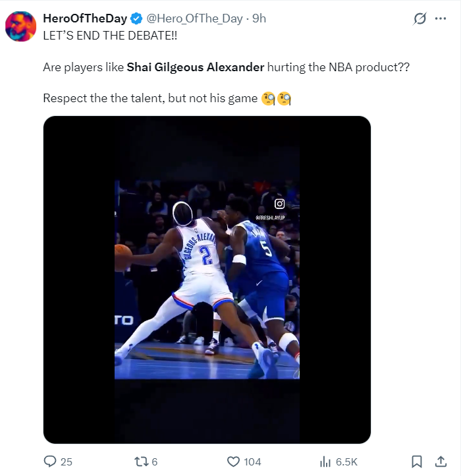Open the view analytics bar chart icon

(x=325, y=461)
